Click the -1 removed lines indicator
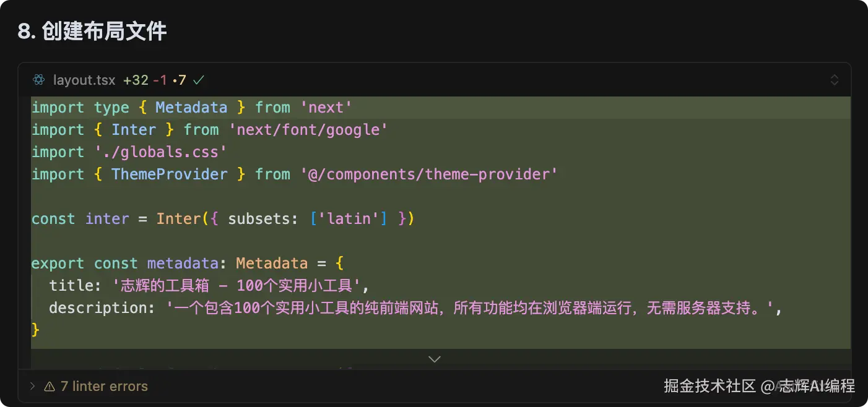The width and height of the screenshot is (868, 407). coord(160,80)
